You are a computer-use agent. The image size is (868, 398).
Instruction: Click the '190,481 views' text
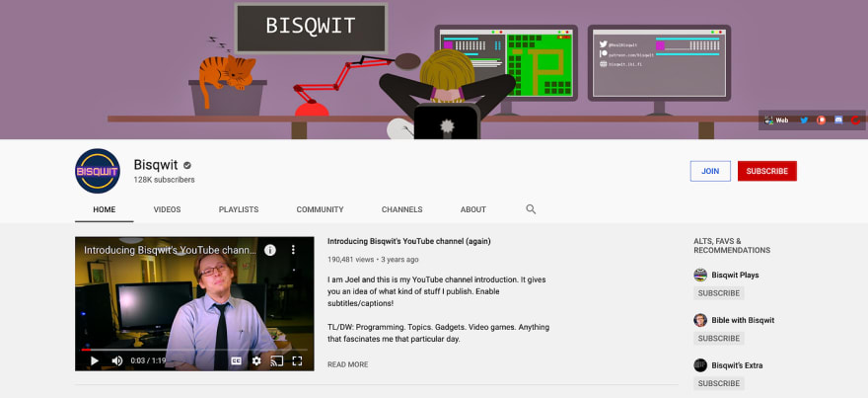350,260
